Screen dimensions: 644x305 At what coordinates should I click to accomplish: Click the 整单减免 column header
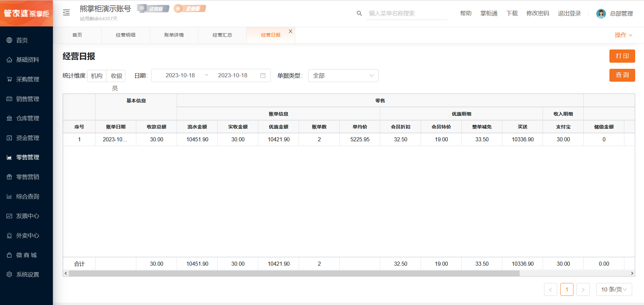[482, 127]
